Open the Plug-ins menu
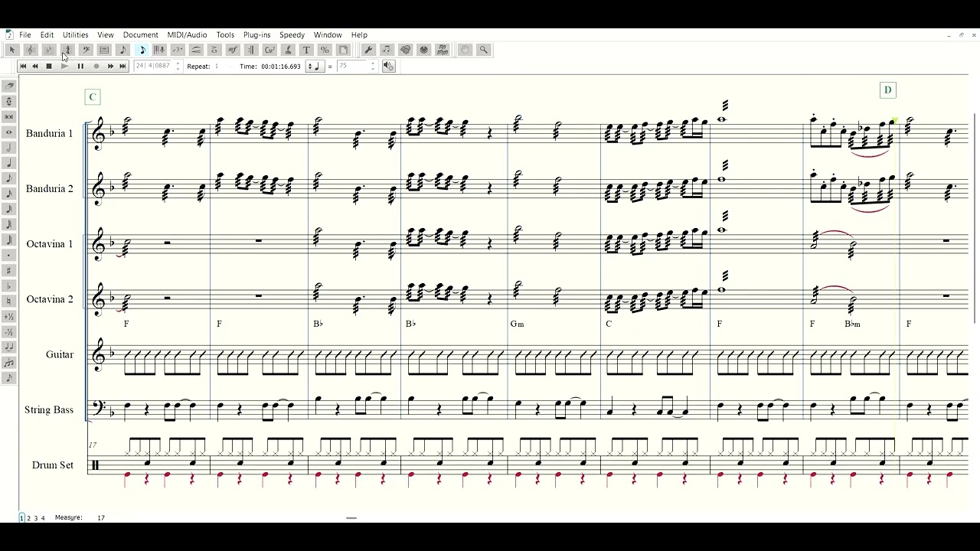This screenshot has height=551, width=980. pyautogui.click(x=256, y=34)
